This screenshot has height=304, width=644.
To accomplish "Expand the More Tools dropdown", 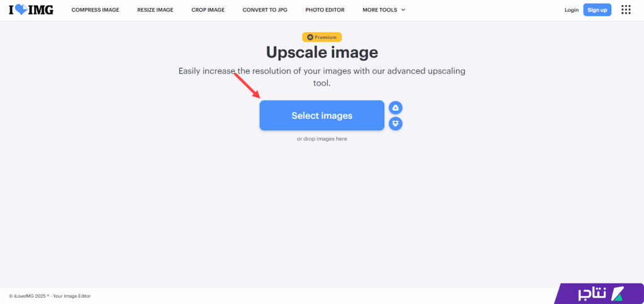I will click(384, 10).
